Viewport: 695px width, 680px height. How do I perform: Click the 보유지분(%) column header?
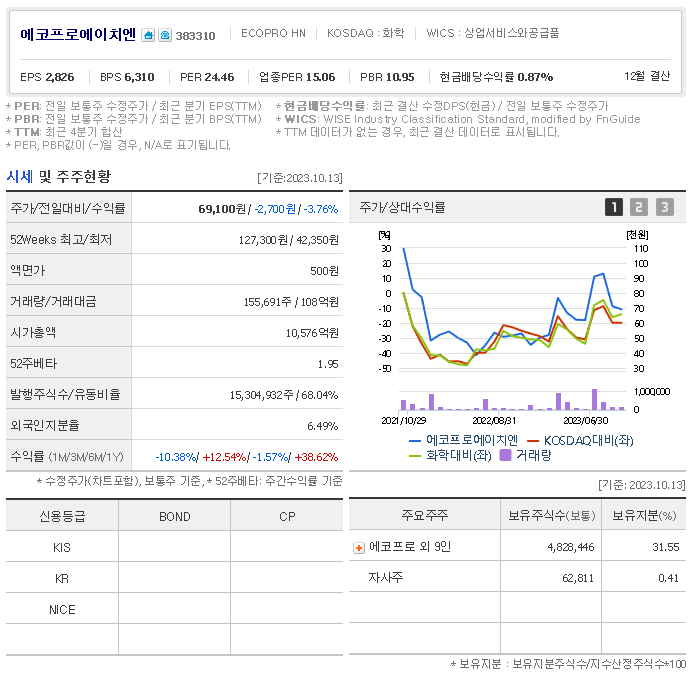[644, 516]
